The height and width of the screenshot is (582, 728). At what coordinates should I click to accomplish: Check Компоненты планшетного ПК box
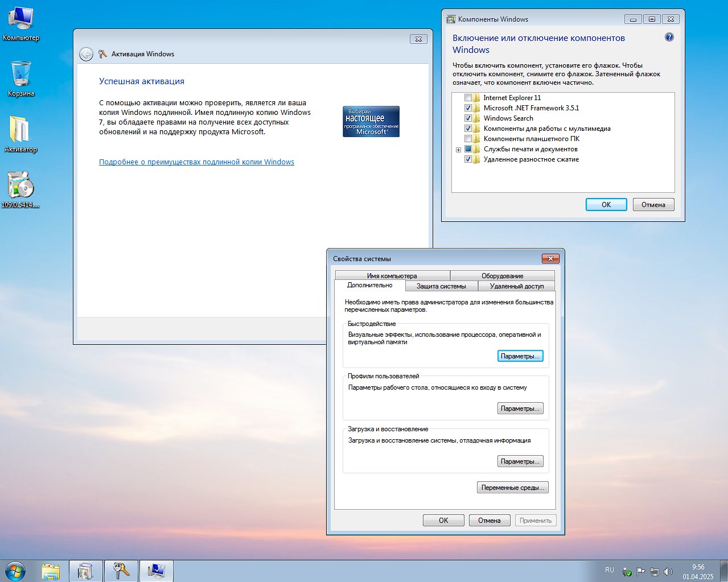[x=468, y=139]
